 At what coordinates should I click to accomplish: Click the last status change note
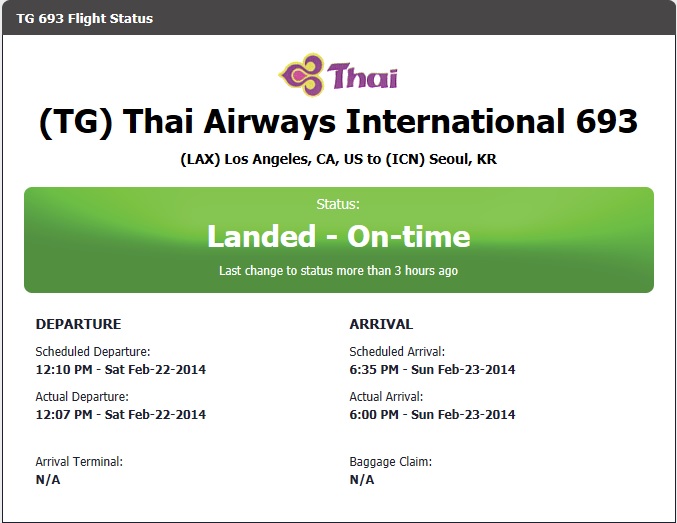tap(338, 271)
